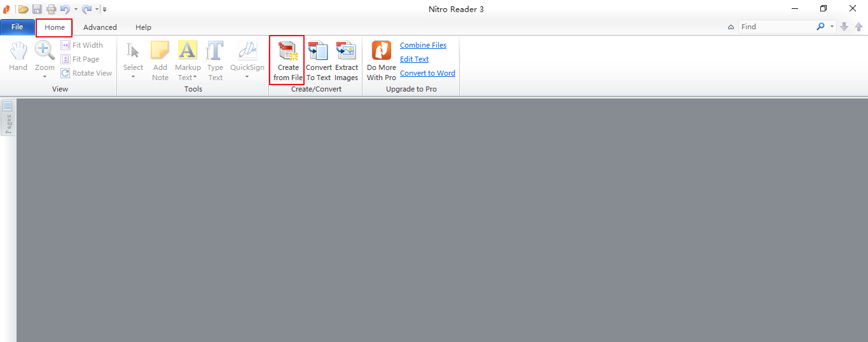The height and width of the screenshot is (342, 868).
Task: Restore down the Nitro Reader window
Action: click(x=823, y=9)
